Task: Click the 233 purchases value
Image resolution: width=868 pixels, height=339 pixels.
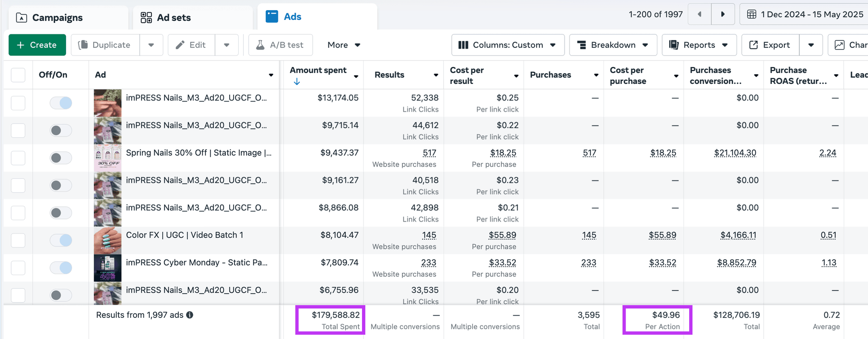Action: pyautogui.click(x=589, y=263)
